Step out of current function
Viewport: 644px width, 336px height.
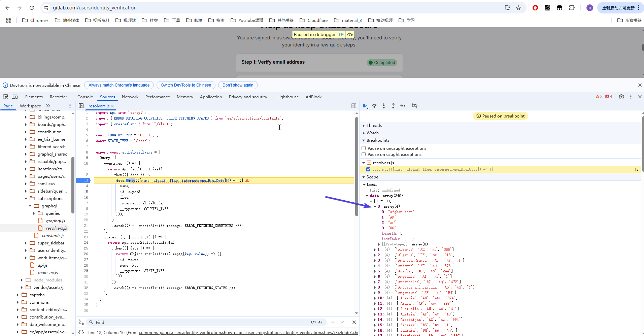[393, 106]
